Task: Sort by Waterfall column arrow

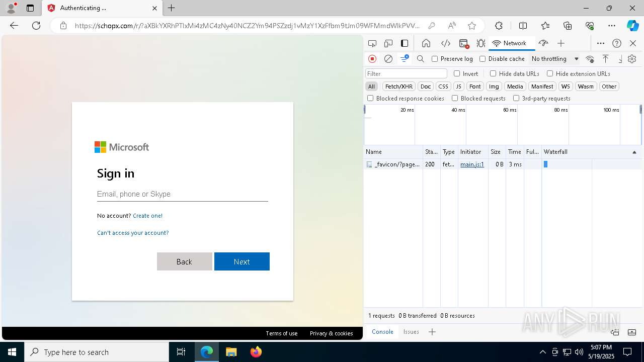Action: pyautogui.click(x=634, y=152)
